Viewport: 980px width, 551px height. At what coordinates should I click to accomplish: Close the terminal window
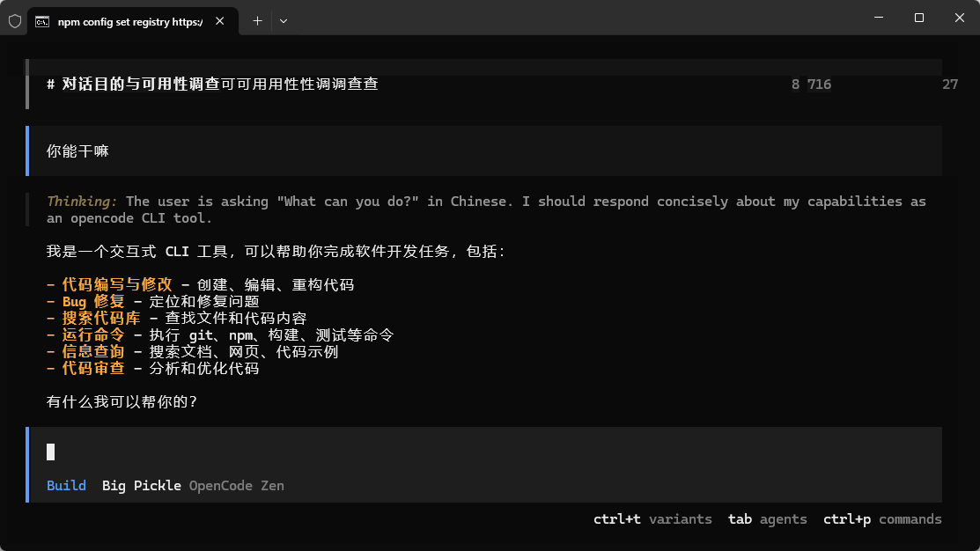959,18
